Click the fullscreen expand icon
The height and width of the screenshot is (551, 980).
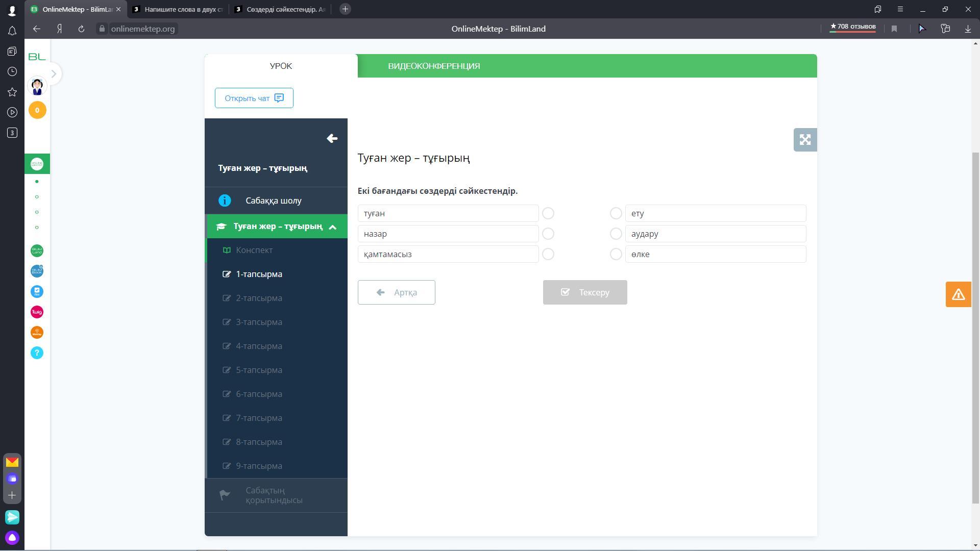tap(805, 140)
